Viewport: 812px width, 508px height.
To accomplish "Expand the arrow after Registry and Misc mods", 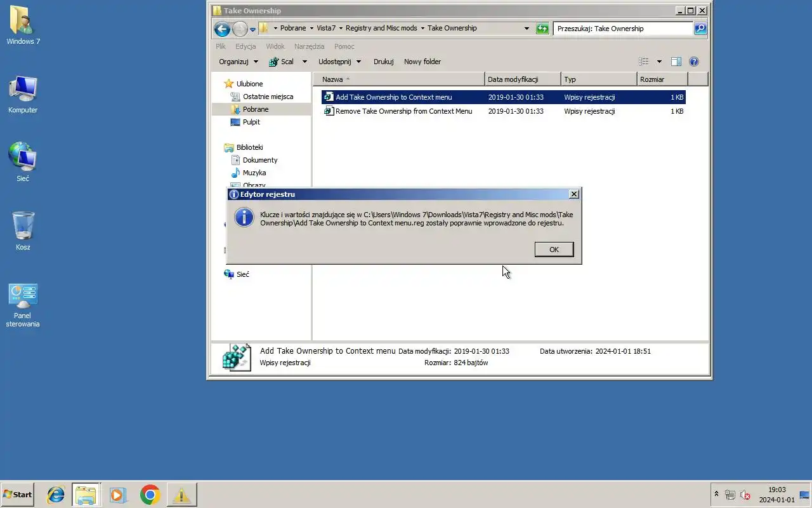I will 422,28.
